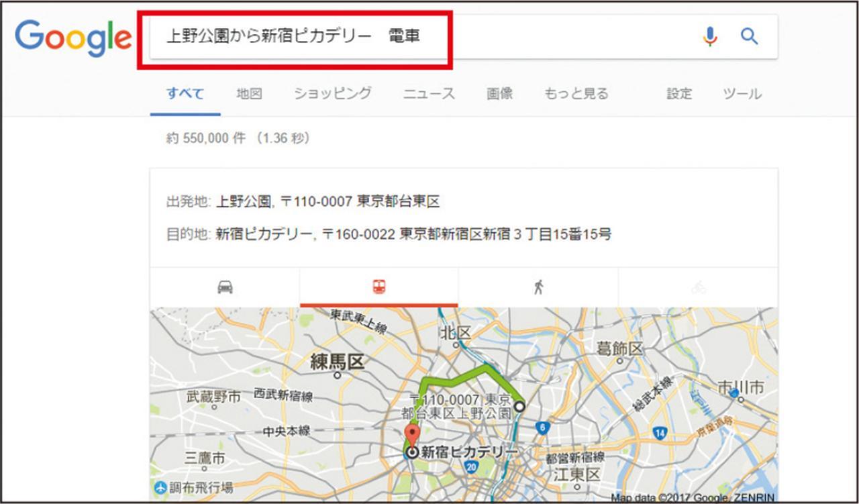
Task: Click the 市川市 label on map
Action: coord(740,387)
